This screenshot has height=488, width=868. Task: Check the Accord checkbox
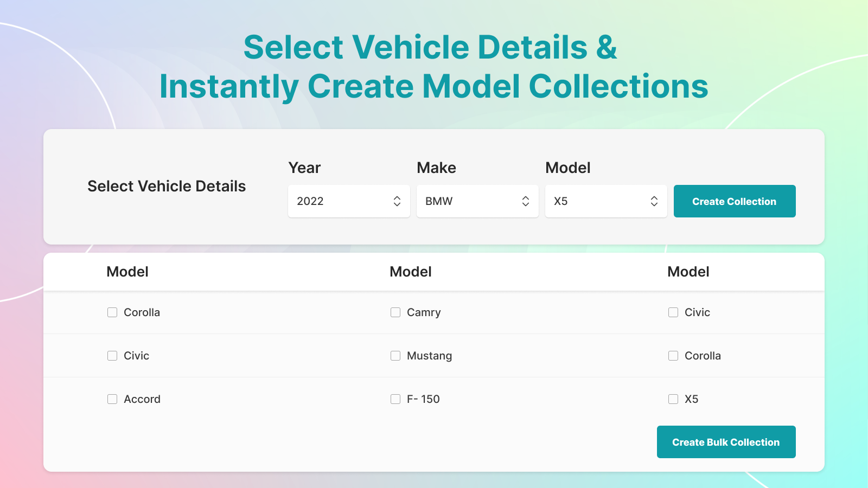(x=112, y=399)
